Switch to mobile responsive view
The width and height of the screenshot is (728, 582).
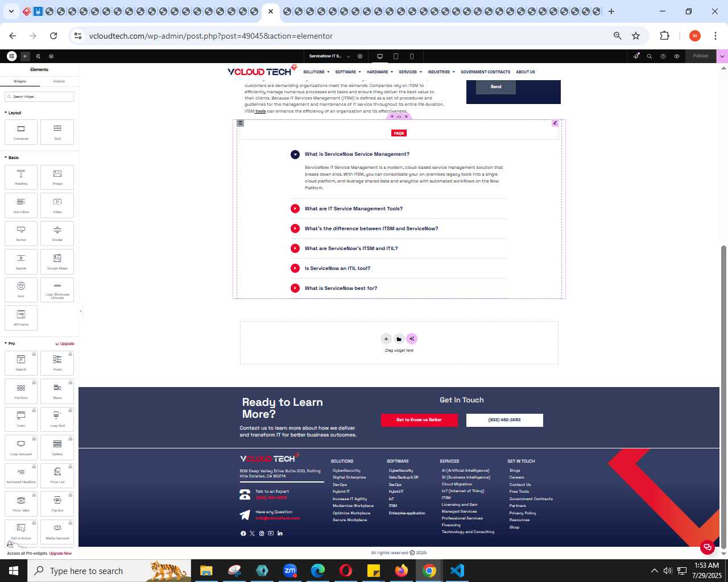tap(412, 56)
